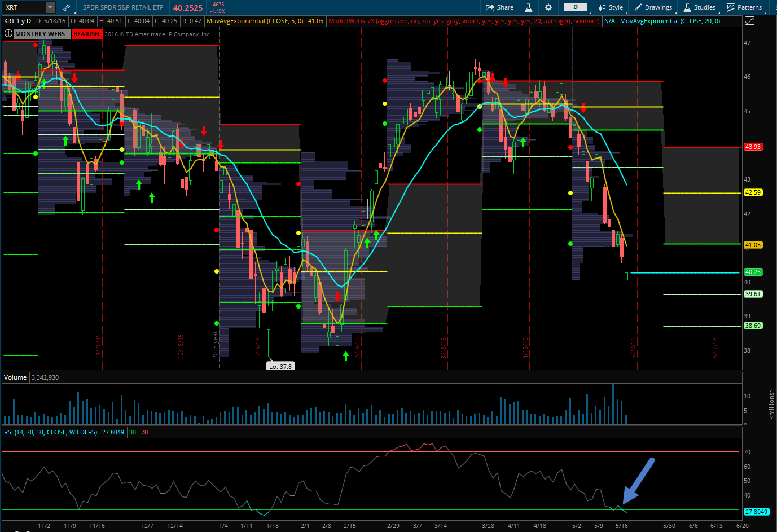
Task: Click the MONTHLY WEBS label
Action: coord(40,34)
